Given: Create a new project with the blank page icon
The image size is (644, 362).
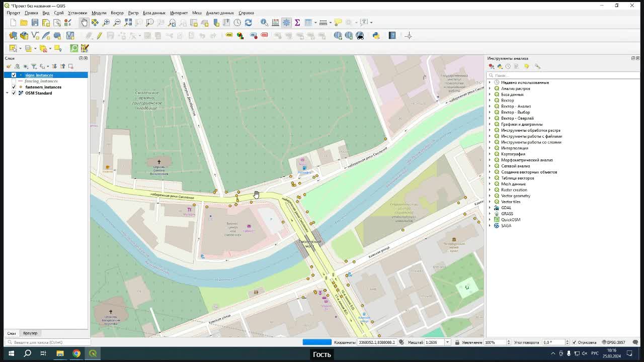Looking at the screenshot, I should (x=13, y=23).
